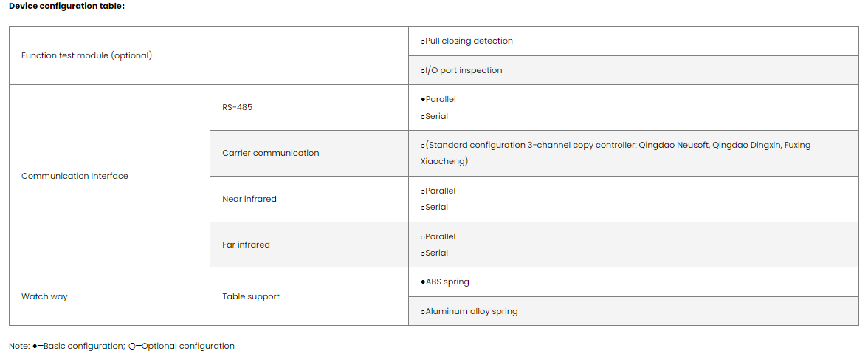Image resolution: width=868 pixels, height=351 pixels.
Task: Click the "Watch way" row label
Action: pyautogui.click(x=44, y=296)
